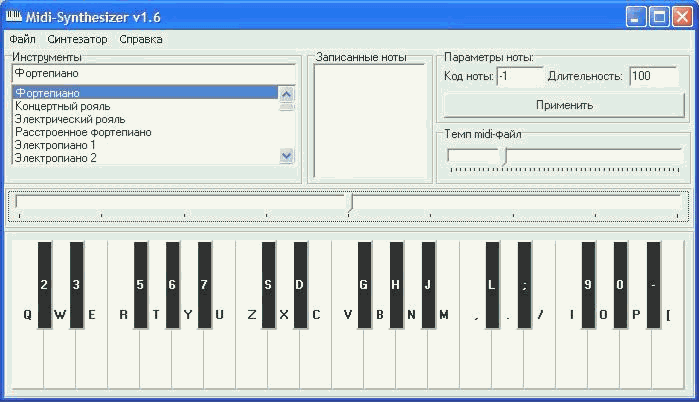Screen dimensions: 699x402
Task: Play black key labeled 2
Action: pos(45,285)
